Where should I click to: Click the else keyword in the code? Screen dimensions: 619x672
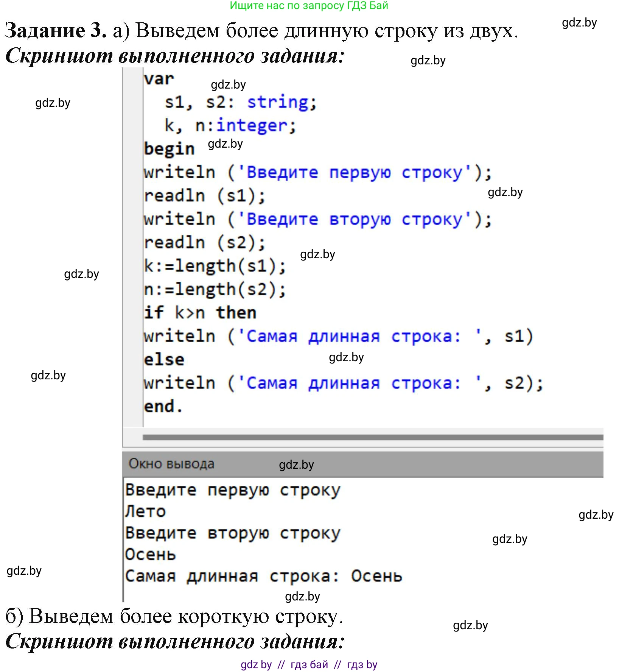coord(163,359)
